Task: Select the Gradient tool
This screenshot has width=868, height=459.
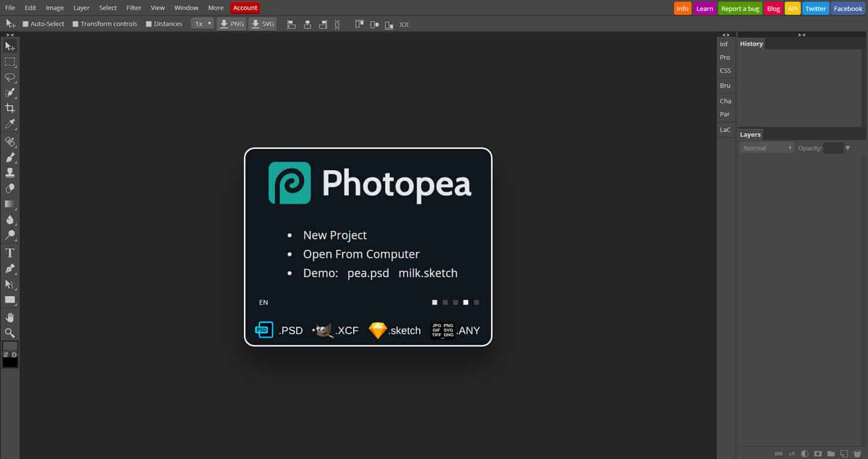Action: 10,204
